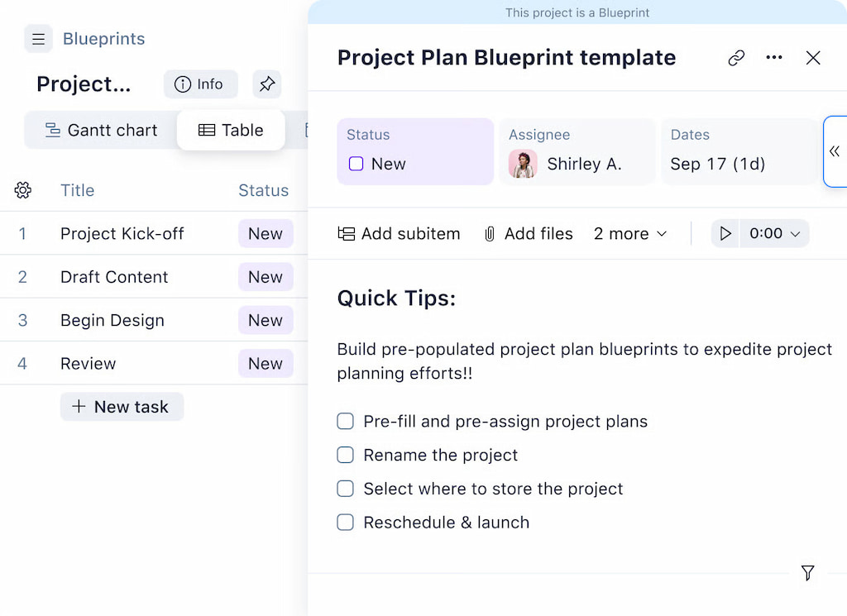Click the New task button
This screenshot has width=847, height=616.
(122, 406)
